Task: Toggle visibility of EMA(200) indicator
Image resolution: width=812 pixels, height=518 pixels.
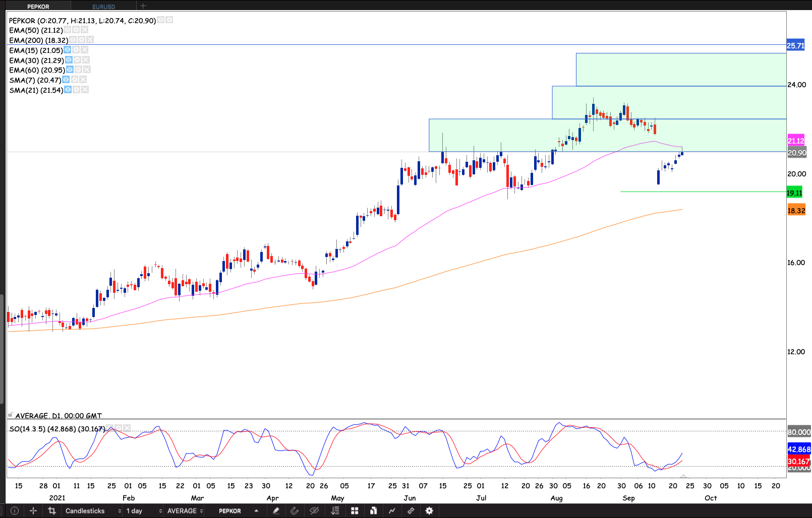Action: [x=73, y=40]
